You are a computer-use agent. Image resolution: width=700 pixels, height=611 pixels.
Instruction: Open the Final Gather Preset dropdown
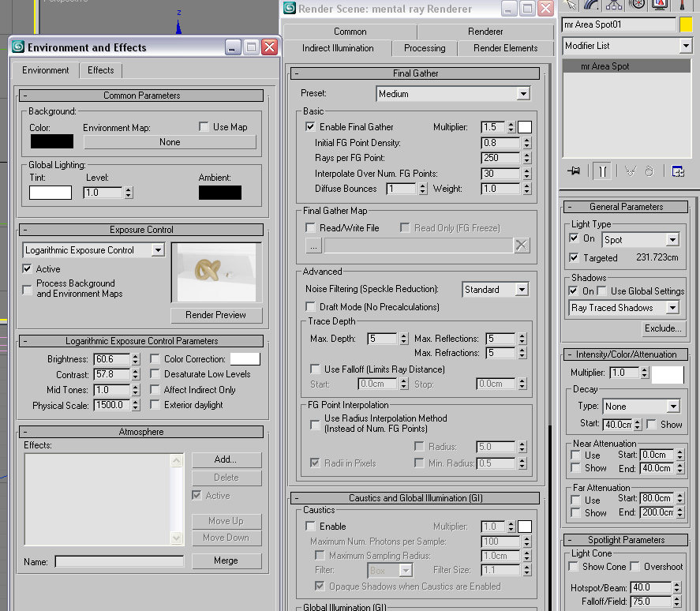point(453,94)
